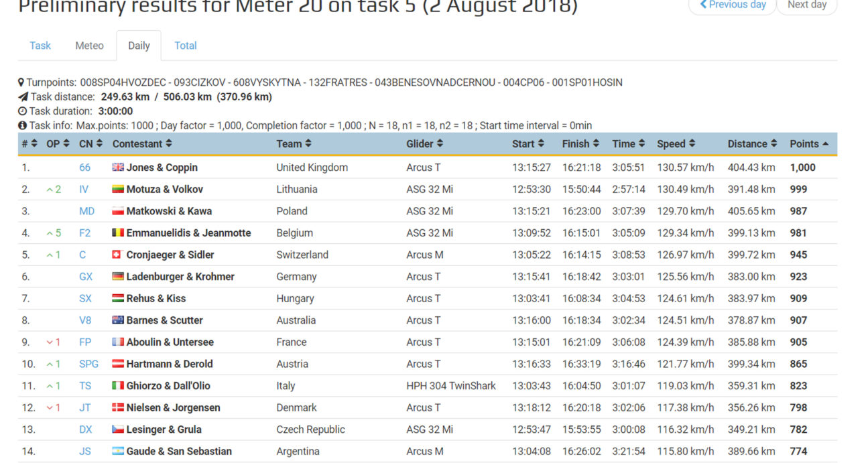Open competitor link 66
This screenshot has height=463, width=868.
coord(85,168)
